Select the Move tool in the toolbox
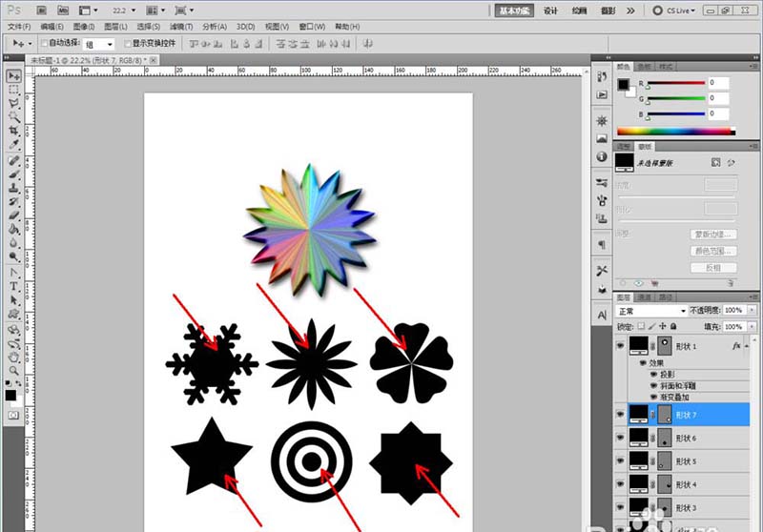Viewport: 763px width, 532px height. click(14, 75)
